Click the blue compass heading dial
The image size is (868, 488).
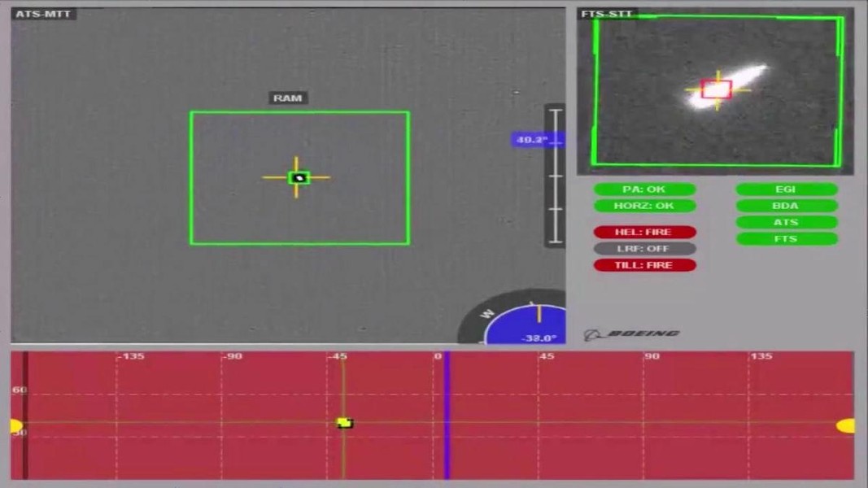click(526, 325)
